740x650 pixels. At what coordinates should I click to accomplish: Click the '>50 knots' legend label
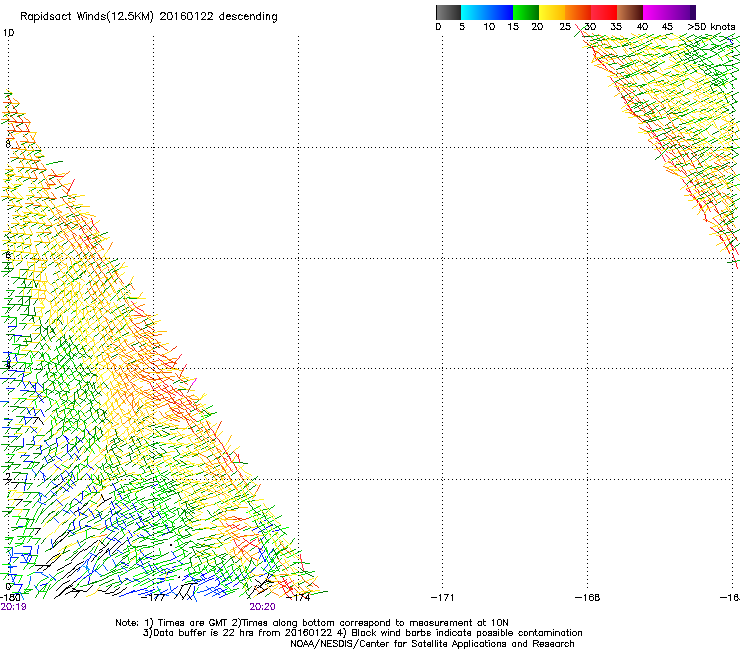tap(711, 27)
